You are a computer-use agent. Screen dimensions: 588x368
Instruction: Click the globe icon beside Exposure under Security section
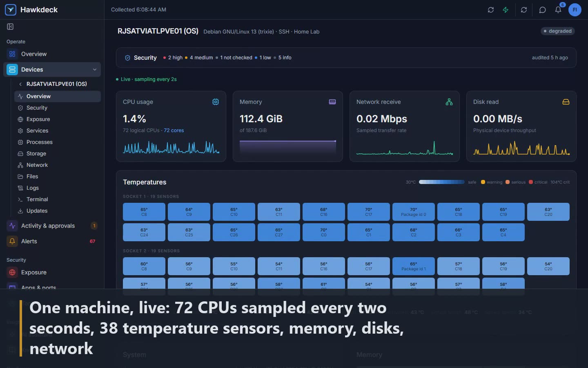[12, 272]
